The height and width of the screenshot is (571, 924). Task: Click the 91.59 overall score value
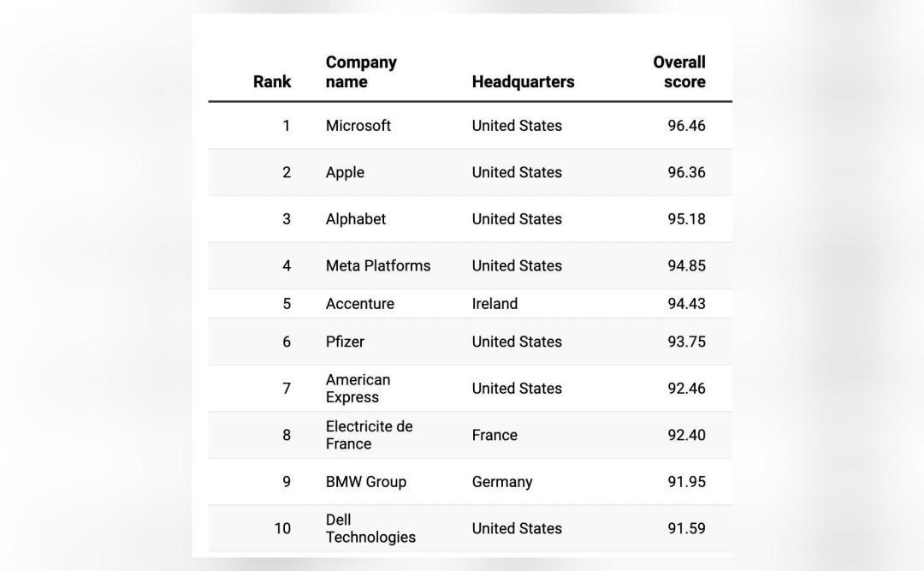(686, 528)
